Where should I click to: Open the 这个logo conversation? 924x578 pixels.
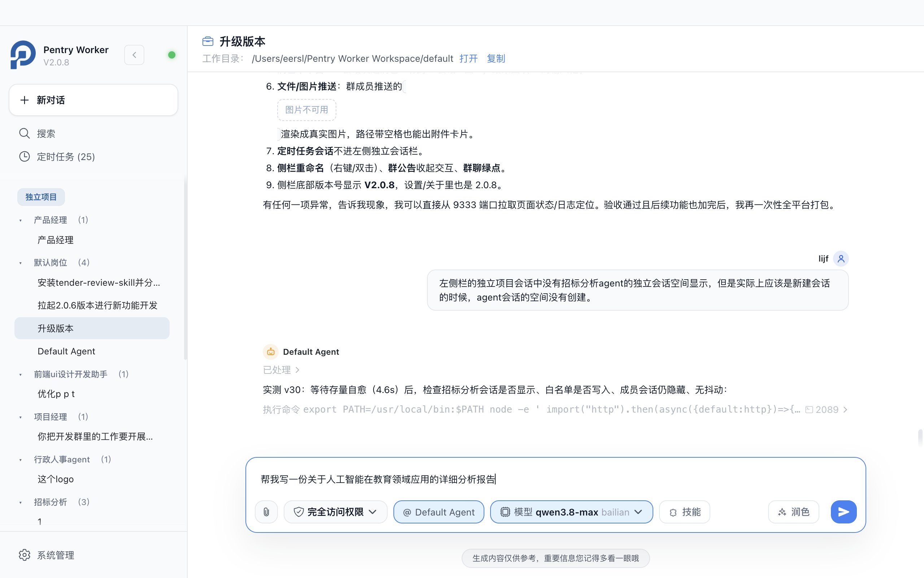(x=92, y=479)
